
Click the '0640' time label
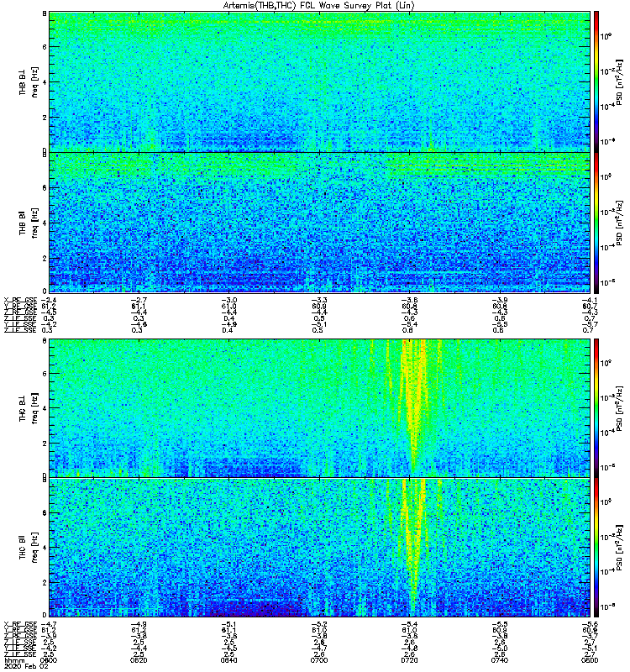tap(229, 660)
